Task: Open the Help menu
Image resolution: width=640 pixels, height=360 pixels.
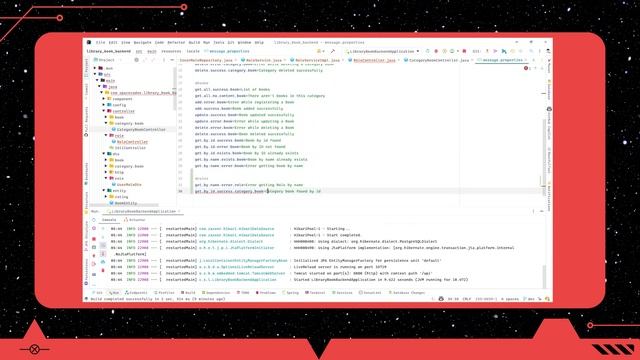Action: [x=259, y=42]
